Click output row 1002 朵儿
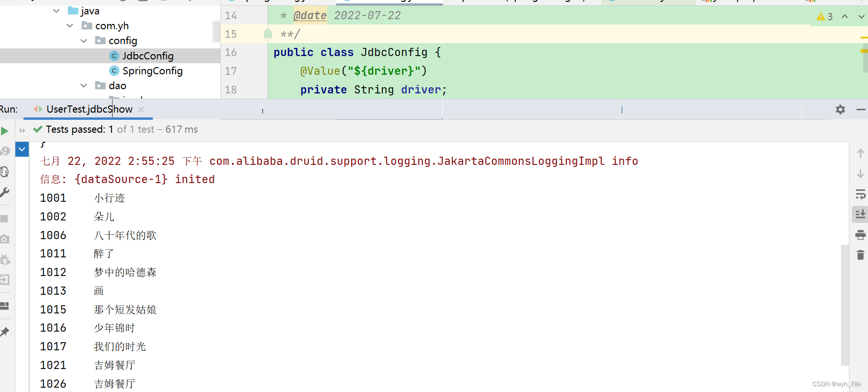This screenshot has width=868, height=392. (x=77, y=217)
